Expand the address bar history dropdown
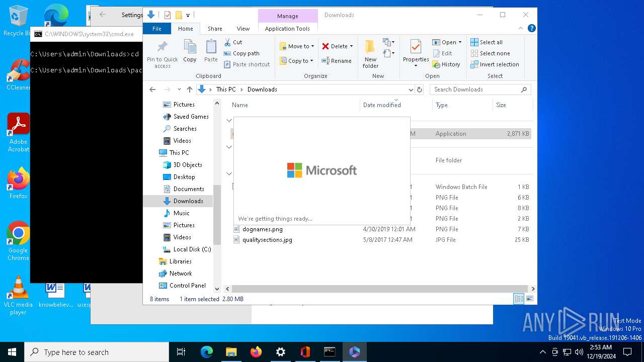The image size is (644, 362). pos(411,89)
